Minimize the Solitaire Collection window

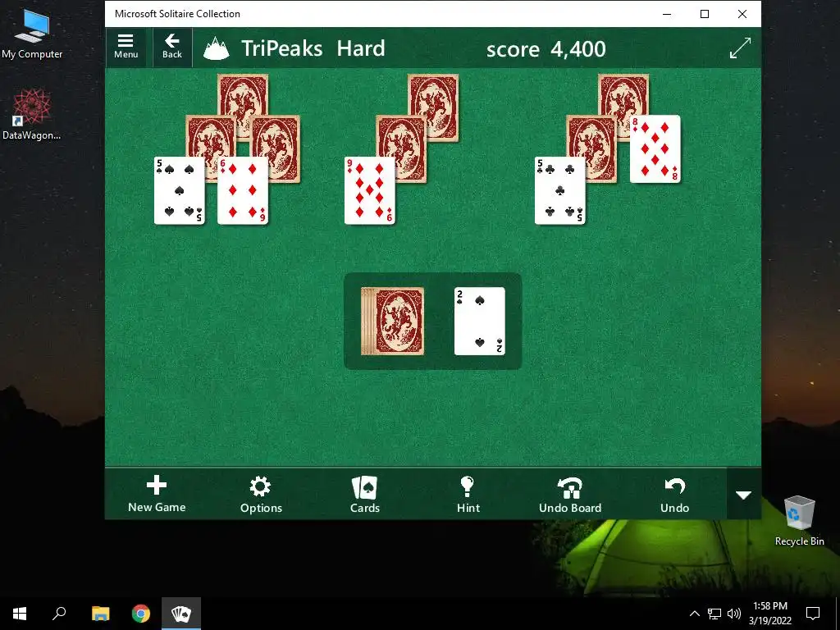coord(667,14)
